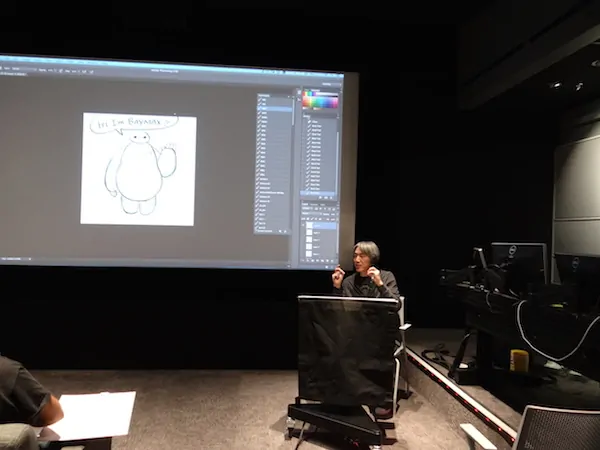Click the Adobe Photoshop CC window title

pos(165,72)
